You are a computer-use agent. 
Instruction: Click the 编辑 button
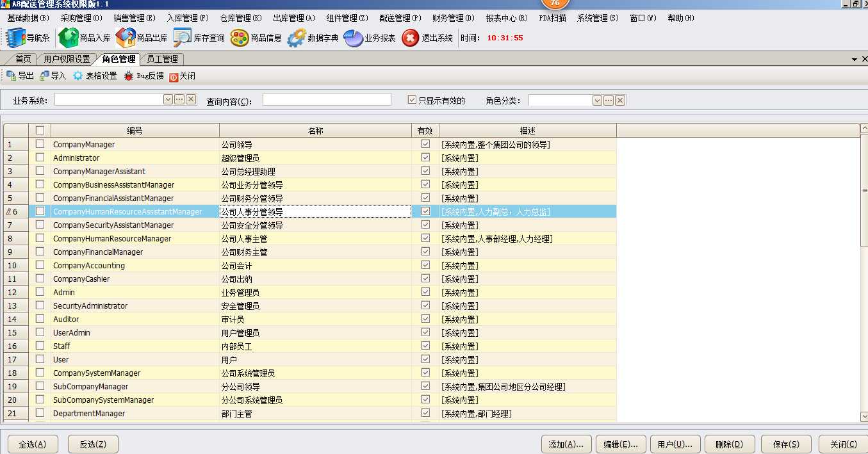tap(621, 444)
